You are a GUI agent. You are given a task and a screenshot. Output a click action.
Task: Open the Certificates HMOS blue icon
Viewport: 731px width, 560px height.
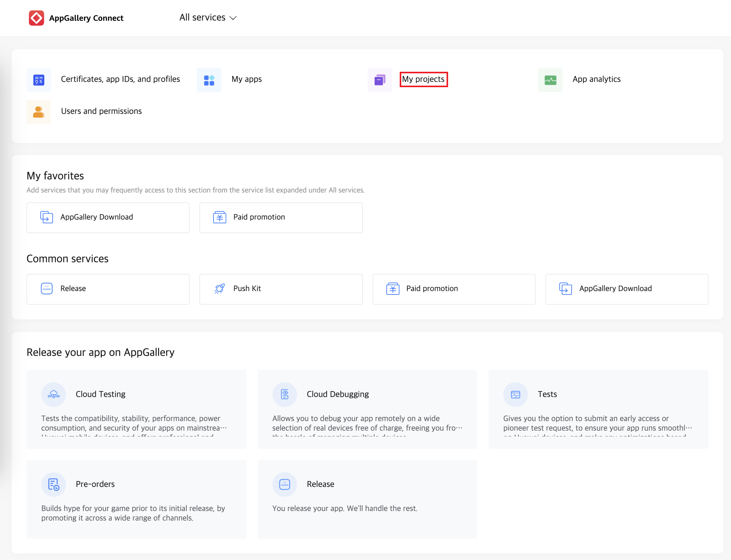[x=39, y=80]
